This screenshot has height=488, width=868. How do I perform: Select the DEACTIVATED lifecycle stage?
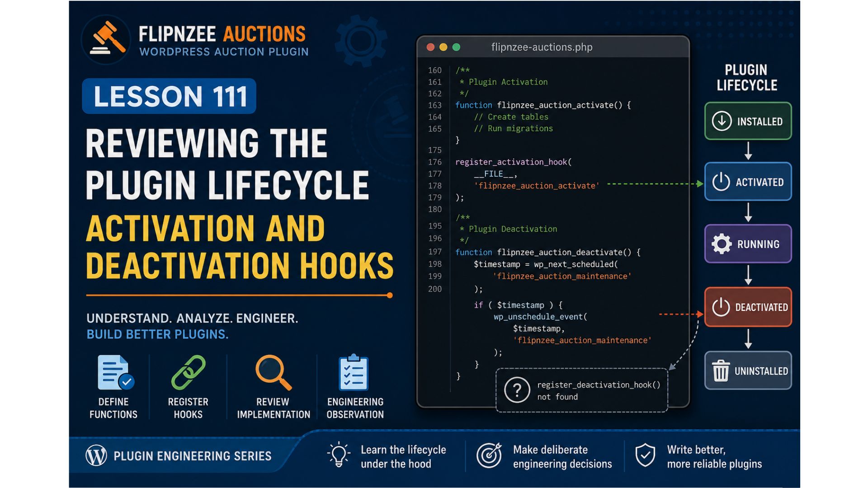pos(748,307)
